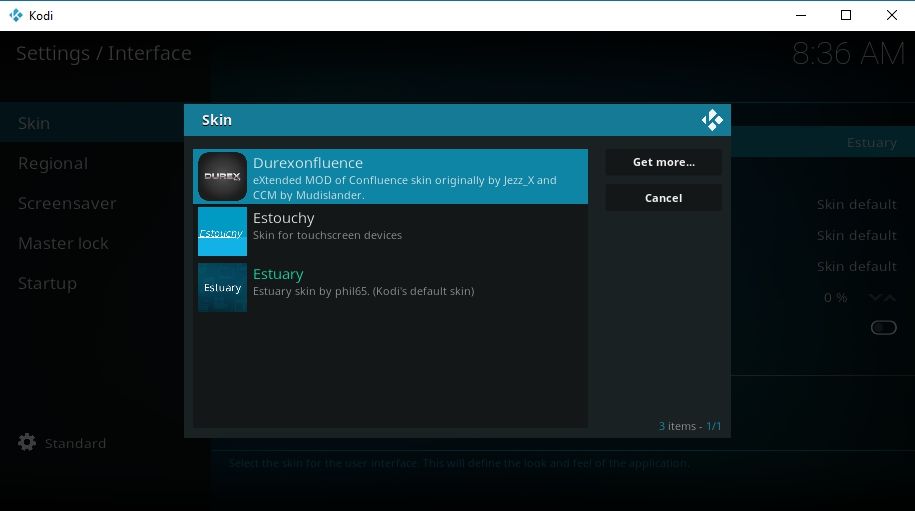Open settings level gear icon
The height and width of the screenshot is (511, 915).
click(27, 443)
